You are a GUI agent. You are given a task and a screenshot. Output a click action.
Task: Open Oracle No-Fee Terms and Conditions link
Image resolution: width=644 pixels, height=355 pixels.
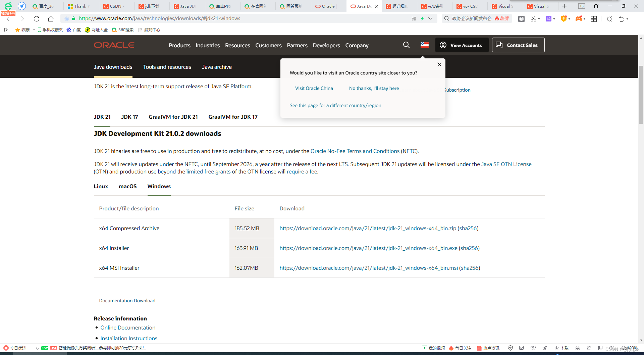[x=355, y=151]
